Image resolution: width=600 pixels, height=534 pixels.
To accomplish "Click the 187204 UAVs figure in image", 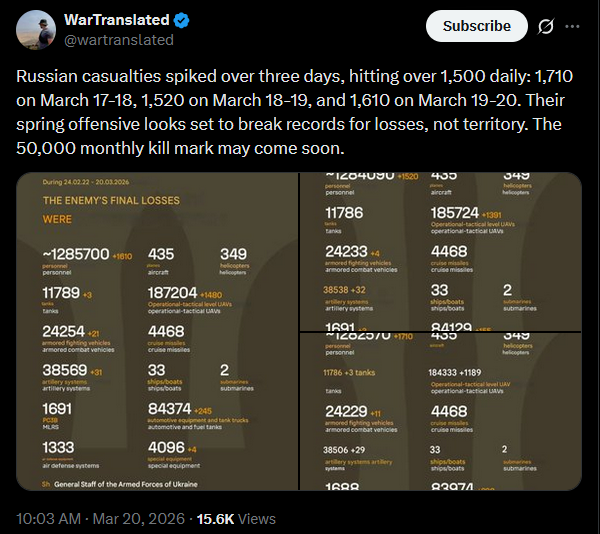I will 173,293.
